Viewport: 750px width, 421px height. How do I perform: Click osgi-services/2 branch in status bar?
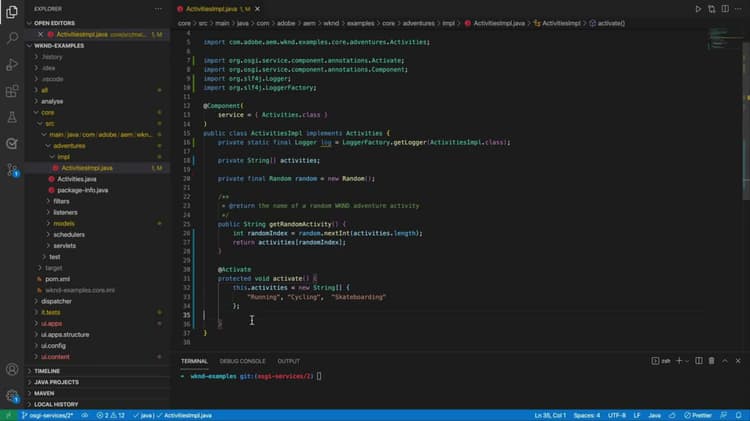(47, 415)
